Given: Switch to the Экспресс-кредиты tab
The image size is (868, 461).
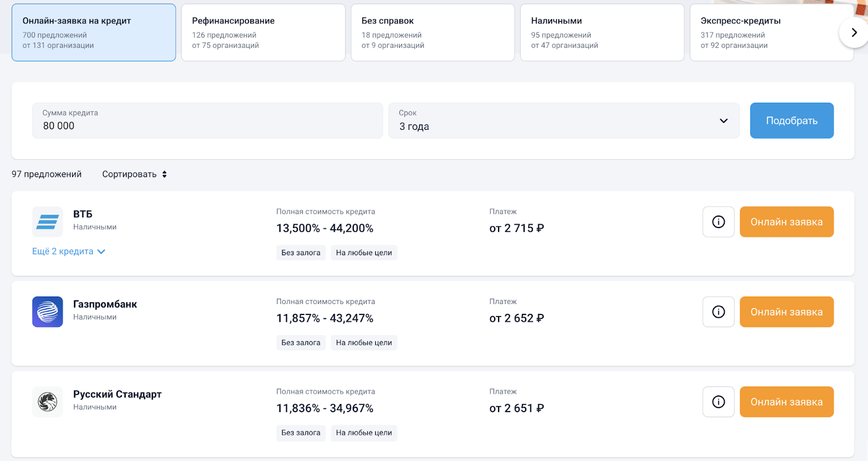Looking at the screenshot, I should point(771,33).
